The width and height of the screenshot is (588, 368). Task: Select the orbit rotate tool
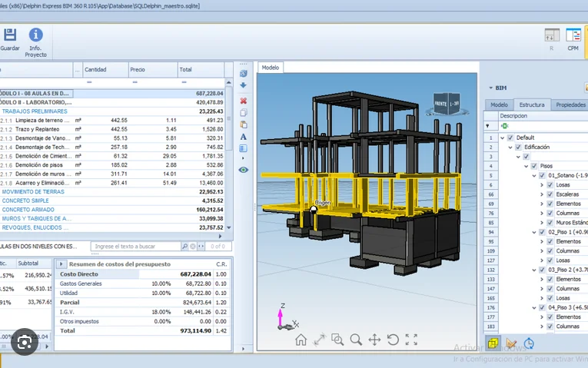click(x=393, y=340)
